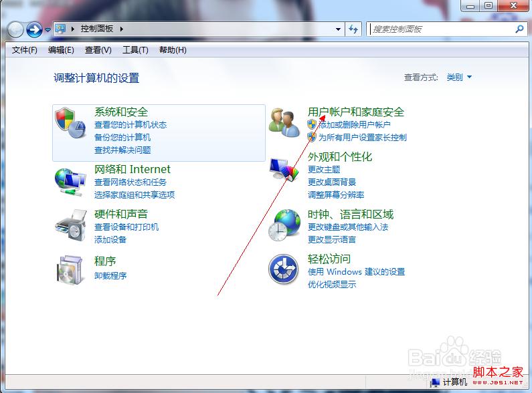Open 程序 category link
532x393 pixels.
[105, 261]
